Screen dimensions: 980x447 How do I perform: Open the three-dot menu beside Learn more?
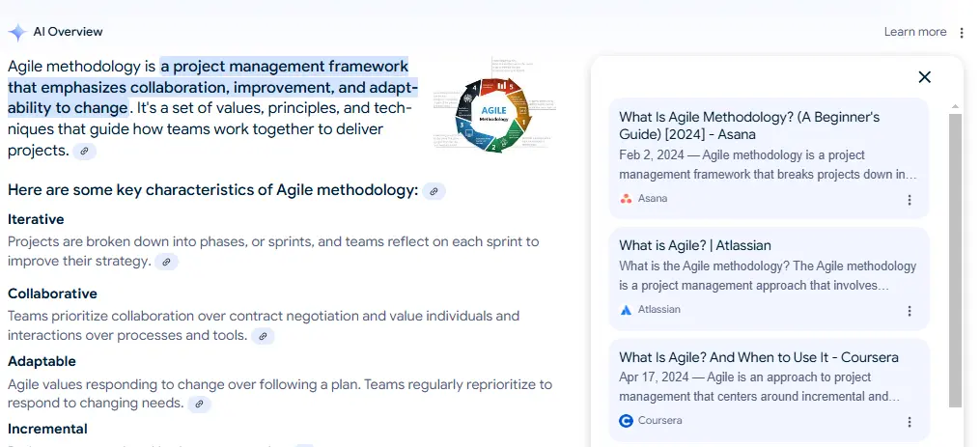pyautogui.click(x=961, y=33)
